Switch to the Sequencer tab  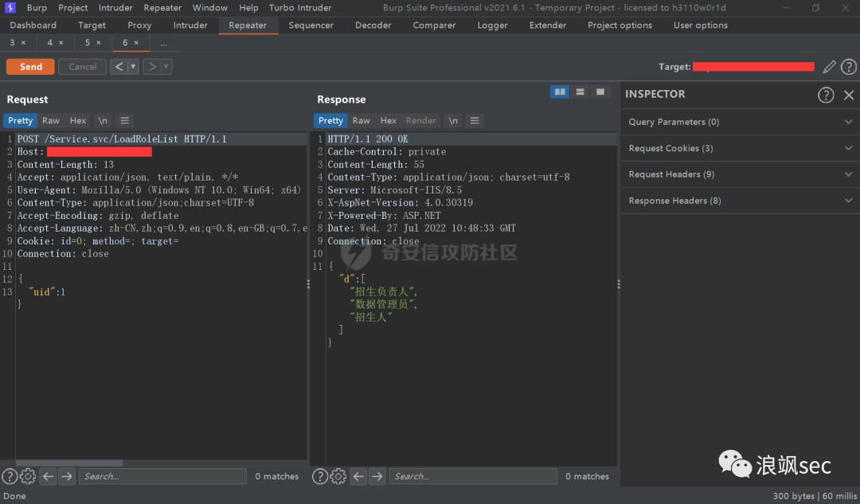(x=311, y=25)
